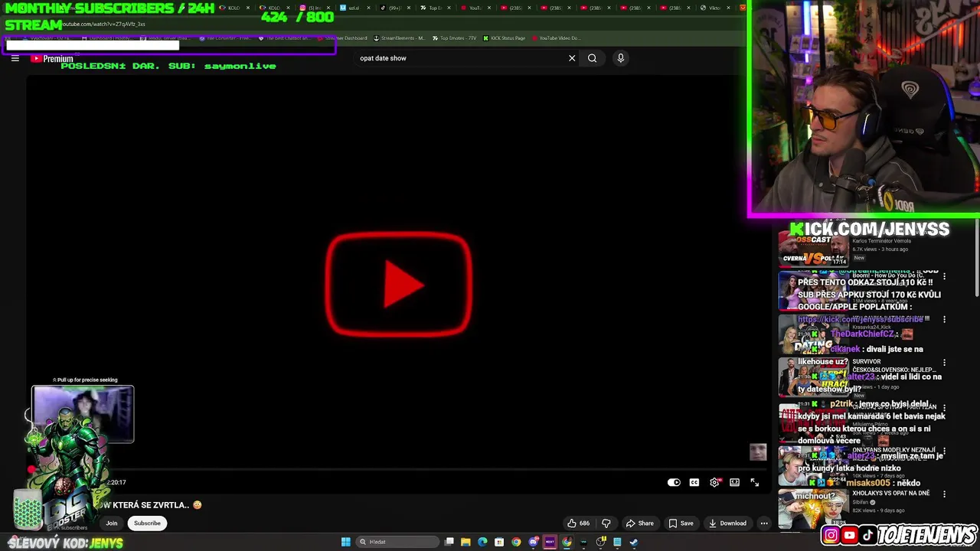The width and height of the screenshot is (980, 551).
Task: Switch the player to theater mode
Action: click(x=734, y=482)
